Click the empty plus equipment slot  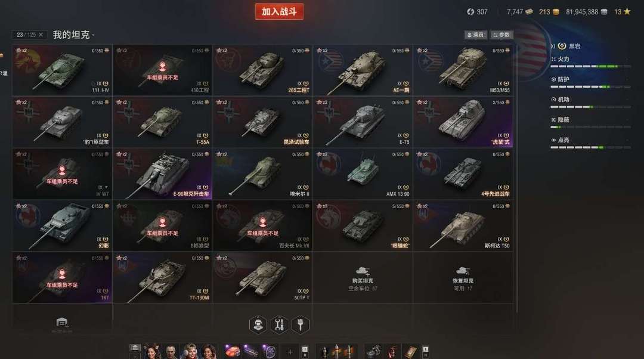tap(290, 352)
